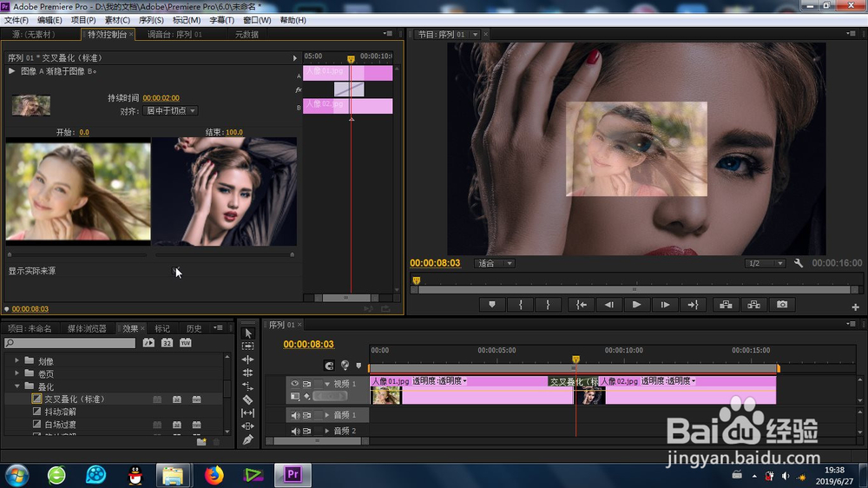The width and height of the screenshot is (868, 488).
Task: Collapse the 叠化 effects folder
Action: pyautogui.click(x=16, y=386)
